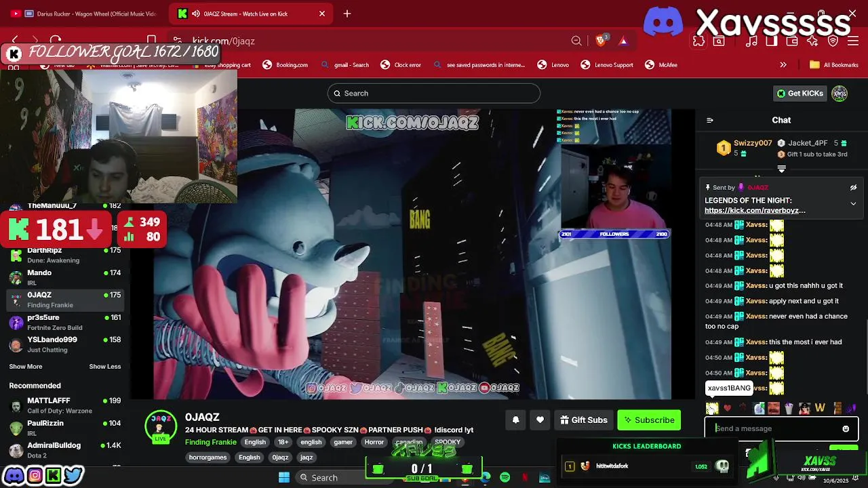Screen dimensions: 868x488
Task: Click the Brave Shields lion icon
Action: click(x=600, y=41)
